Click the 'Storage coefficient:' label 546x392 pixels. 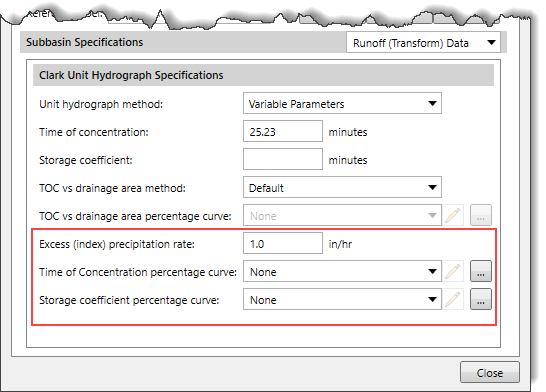tap(86, 160)
